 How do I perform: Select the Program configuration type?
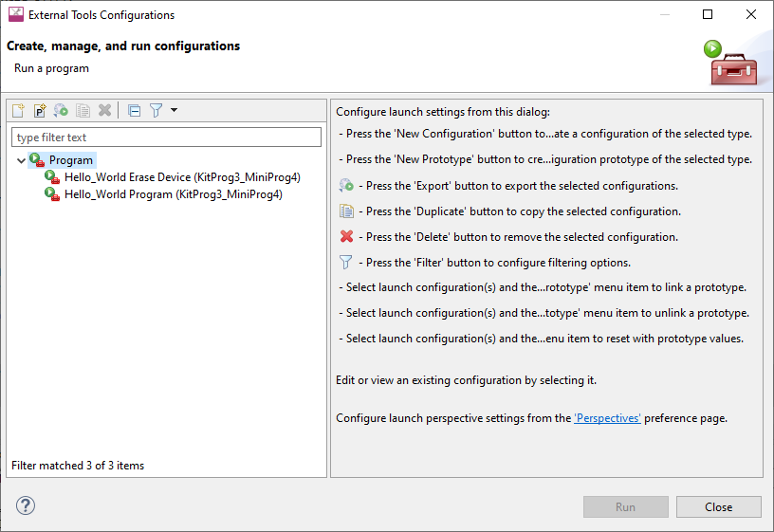coord(70,160)
